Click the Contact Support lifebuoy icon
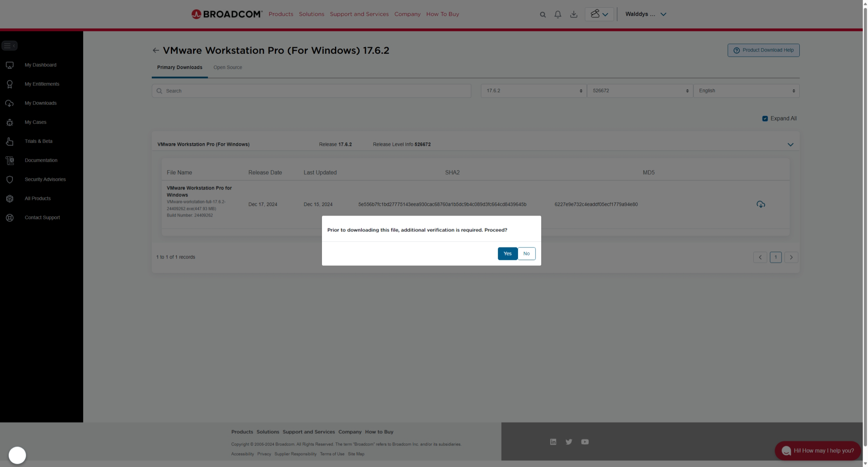This screenshot has width=868, height=467. click(x=9, y=218)
